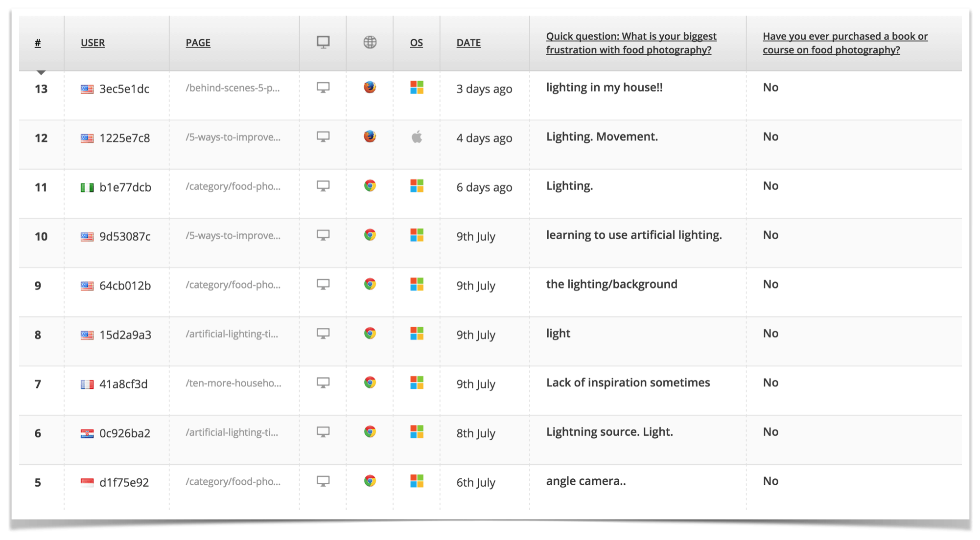This screenshot has width=980, height=540.
Task: Sort table by PAGE column header
Action: 198,43
